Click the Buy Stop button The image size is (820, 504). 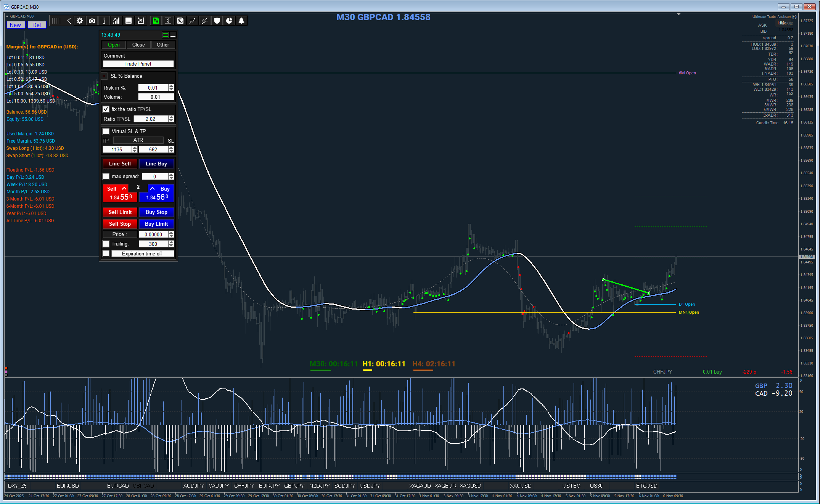click(156, 212)
